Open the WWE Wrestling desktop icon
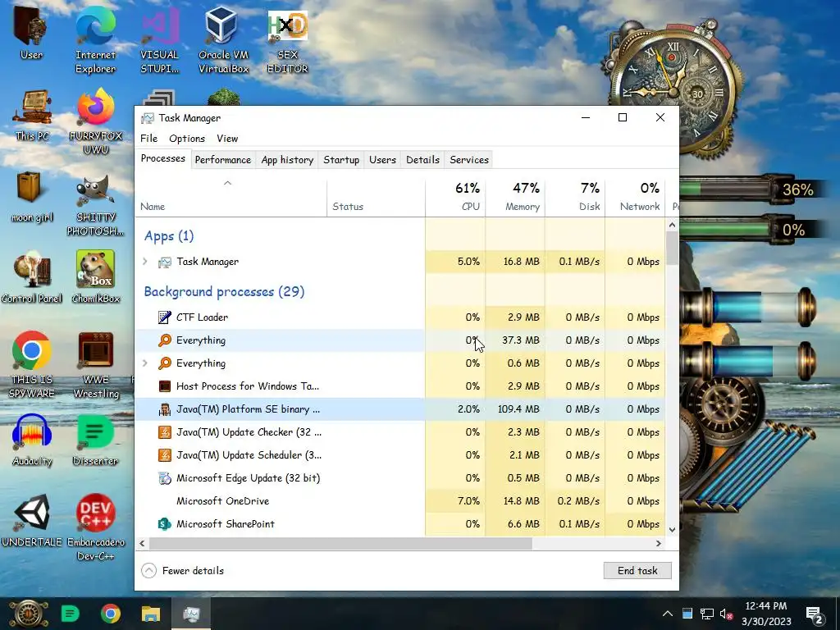 95,364
